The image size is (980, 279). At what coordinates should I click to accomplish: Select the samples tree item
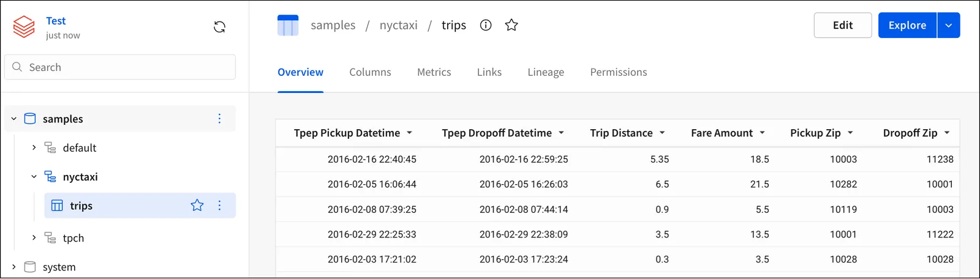point(120,119)
